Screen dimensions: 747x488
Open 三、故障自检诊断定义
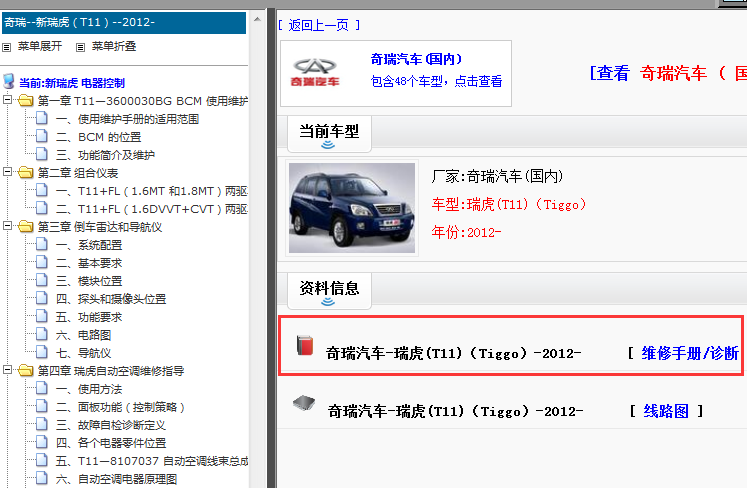111,425
